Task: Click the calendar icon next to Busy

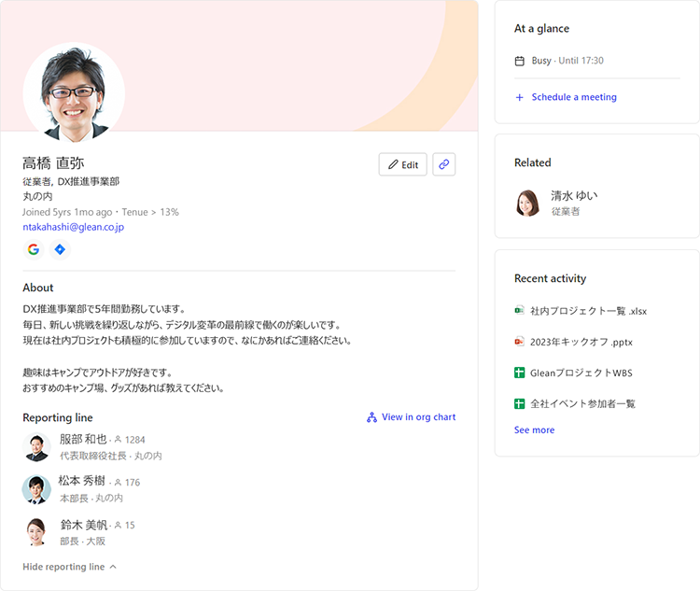Action: 520,61
